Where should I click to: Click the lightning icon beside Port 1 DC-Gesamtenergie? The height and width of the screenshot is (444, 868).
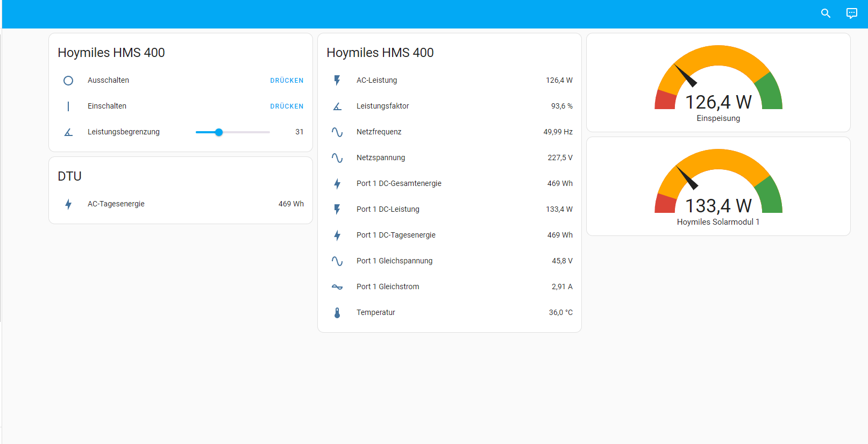(337, 184)
